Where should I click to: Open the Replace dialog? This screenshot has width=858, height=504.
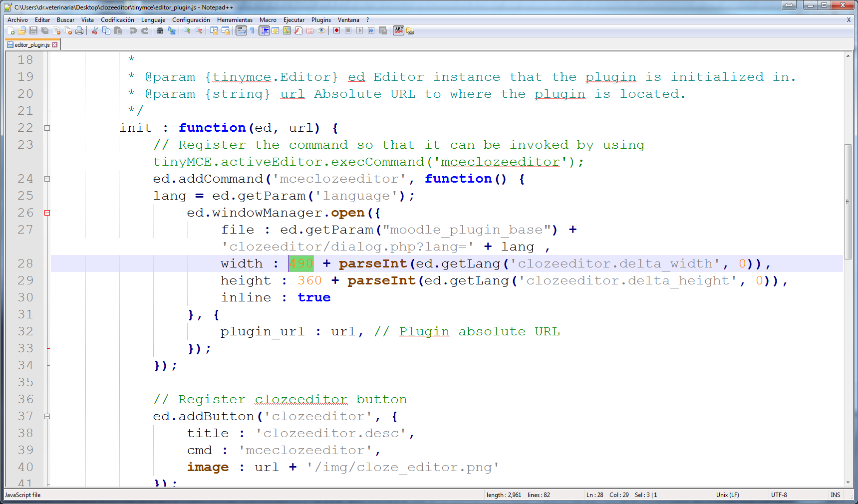(171, 30)
